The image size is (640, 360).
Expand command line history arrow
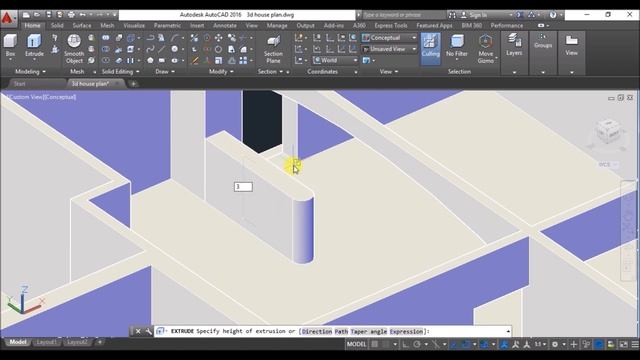point(508,331)
